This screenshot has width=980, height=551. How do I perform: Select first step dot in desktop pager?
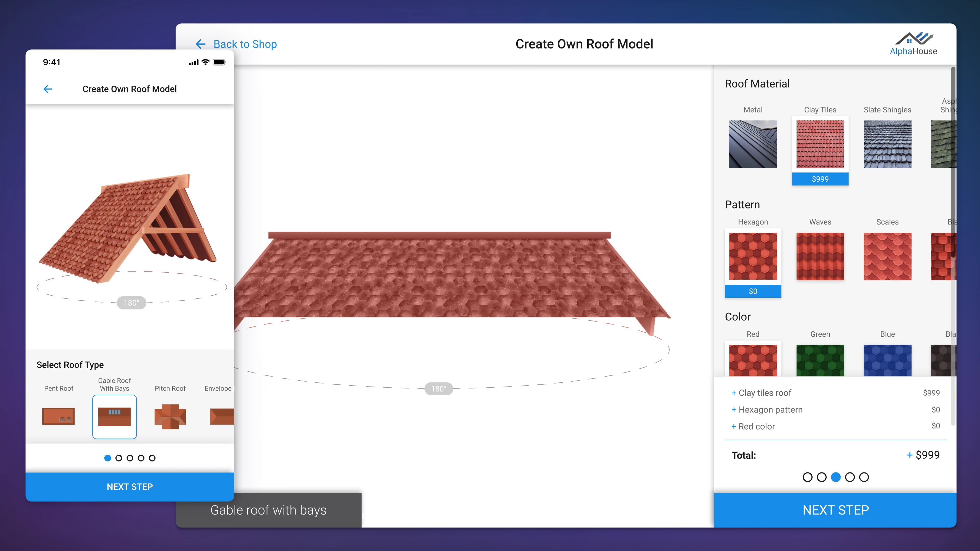point(807,477)
